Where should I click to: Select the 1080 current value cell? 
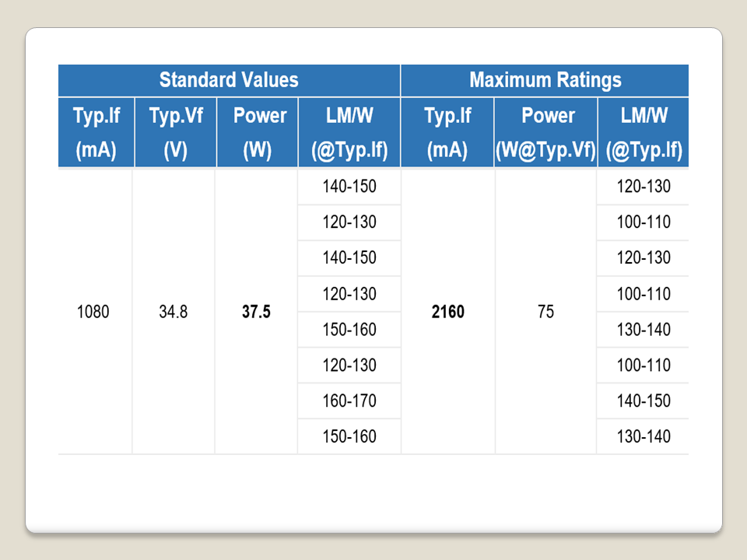pyautogui.click(x=93, y=313)
